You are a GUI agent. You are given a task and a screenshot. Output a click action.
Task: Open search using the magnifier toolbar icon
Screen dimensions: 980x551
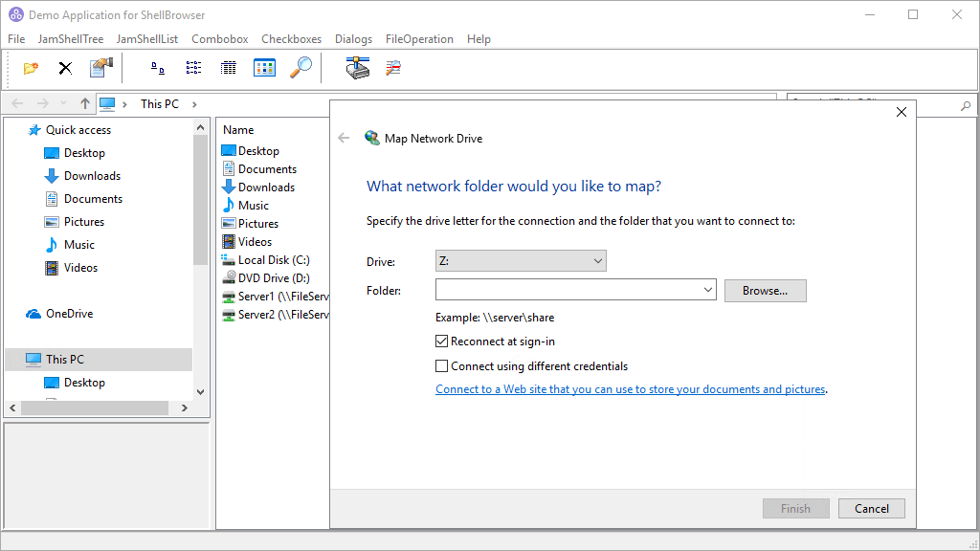click(x=301, y=68)
